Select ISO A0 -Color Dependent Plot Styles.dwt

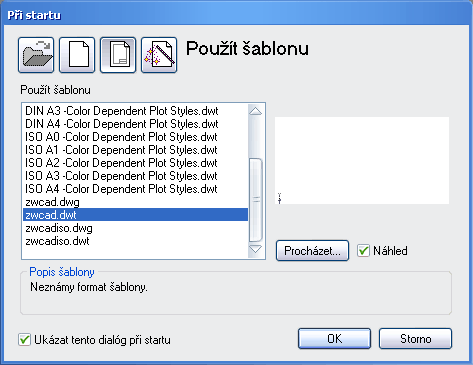[121, 137]
